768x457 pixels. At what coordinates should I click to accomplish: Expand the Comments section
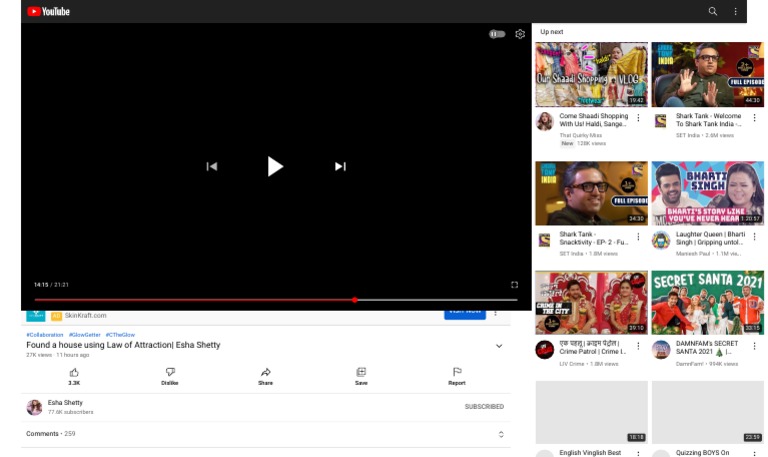point(501,434)
